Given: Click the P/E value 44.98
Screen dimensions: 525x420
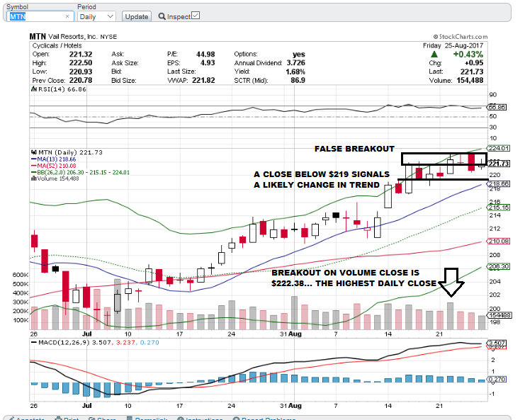Looking at the screenshot, I should point(205,55).
